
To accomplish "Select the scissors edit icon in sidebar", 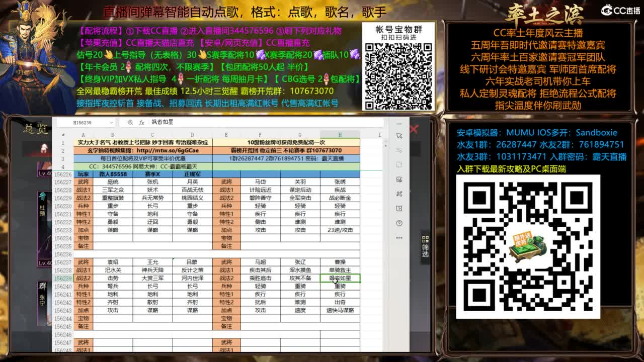I will (x=398, y=193).
